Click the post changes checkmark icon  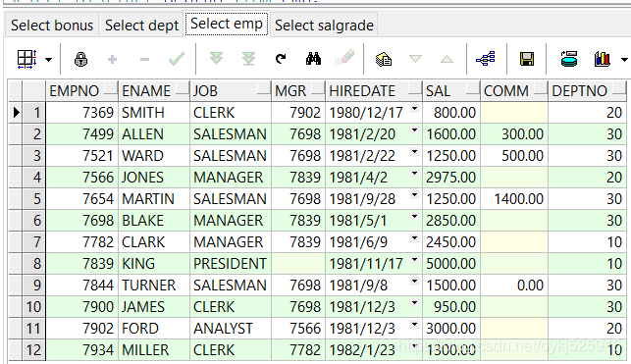[x=177, y=60]
